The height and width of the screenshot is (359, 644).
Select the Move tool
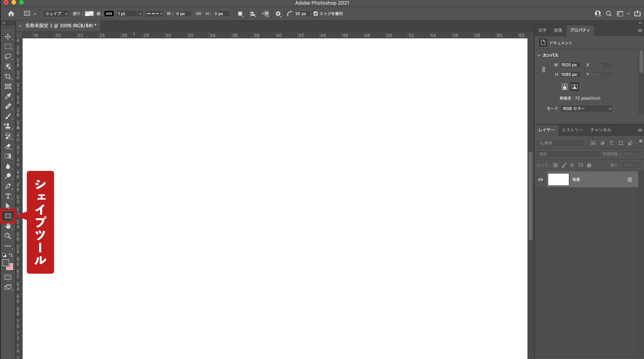pyautogui.click(x=8, y=36)
